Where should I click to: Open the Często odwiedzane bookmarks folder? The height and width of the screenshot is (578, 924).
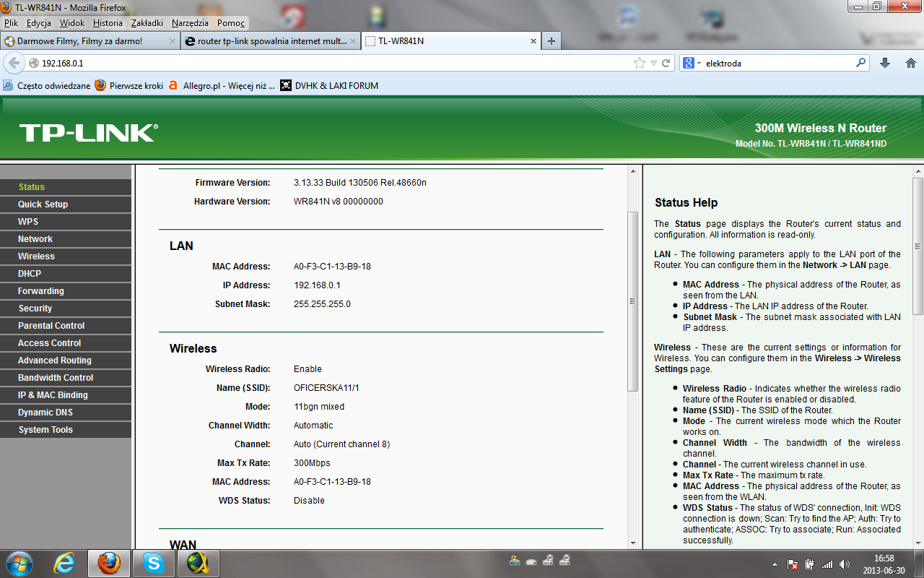click(x=47, y=85)
